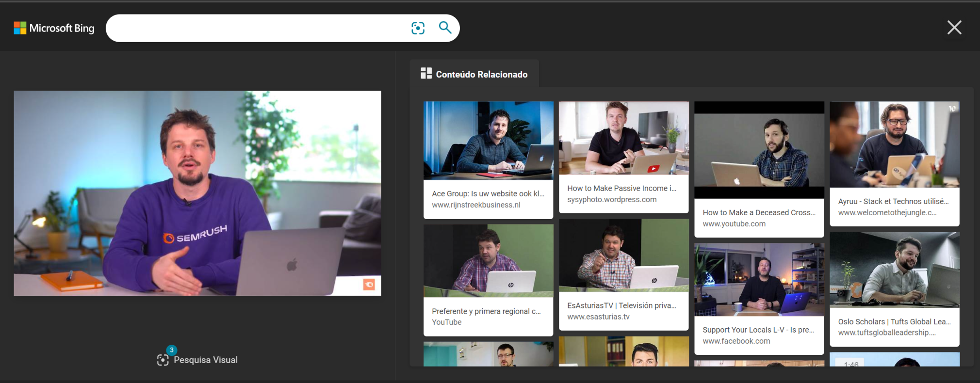Open the EsAsturiasTV result thumbnail
Screen dimensions: 980x383
(623, 255)
